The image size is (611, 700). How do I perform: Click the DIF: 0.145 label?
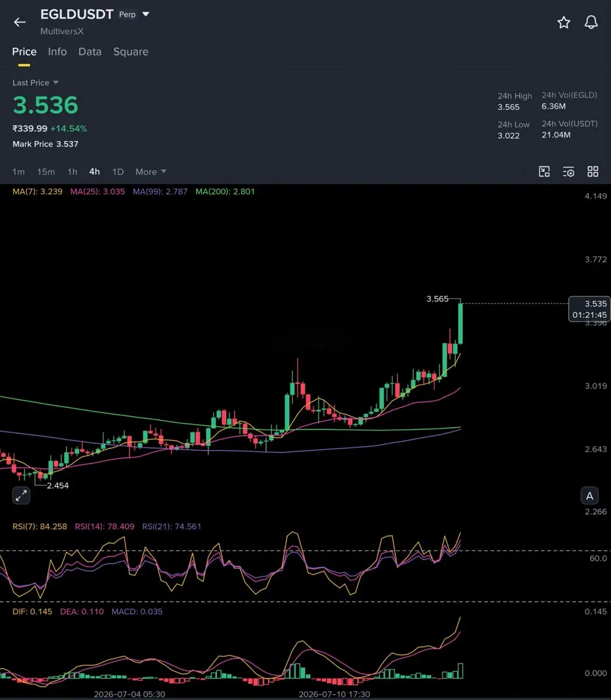(x=32, y=611)
